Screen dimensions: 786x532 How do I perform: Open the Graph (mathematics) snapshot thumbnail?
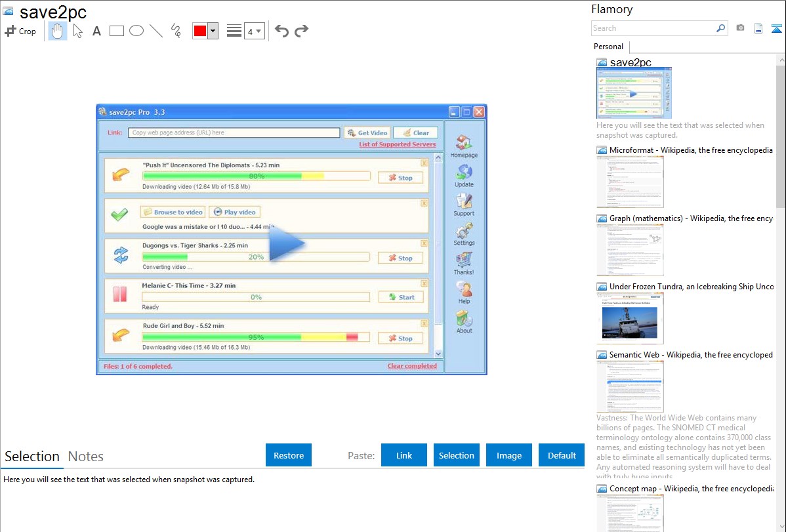(630, 250)
